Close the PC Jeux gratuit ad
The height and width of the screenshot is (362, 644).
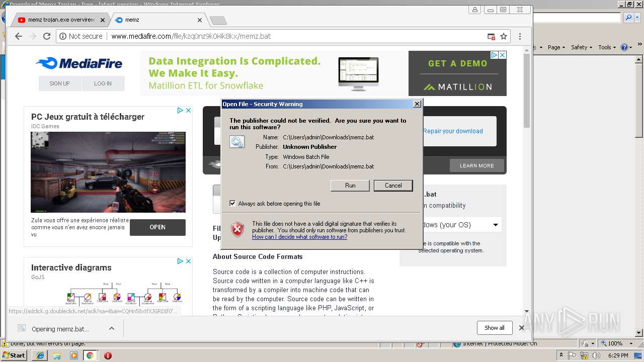[x=189, y=110]
